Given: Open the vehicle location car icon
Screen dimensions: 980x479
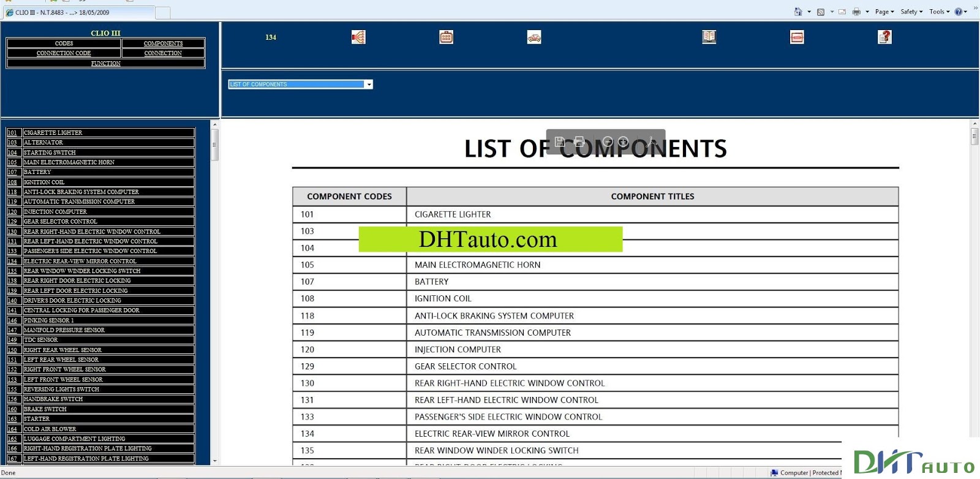Looking at the screenshot, I should pyautogui.click(x=534, y=37).
